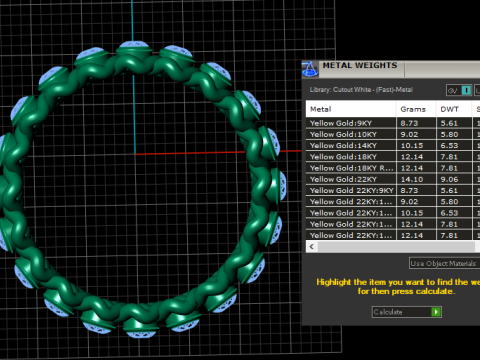
Task: Click 5.80 DWT in Yellow Gold:10KY row
Action: pyautogui.click(x=449, y=134)
